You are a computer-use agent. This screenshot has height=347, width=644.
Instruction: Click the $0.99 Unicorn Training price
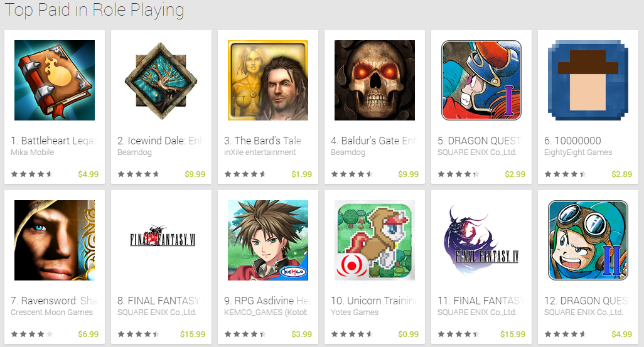408,334
